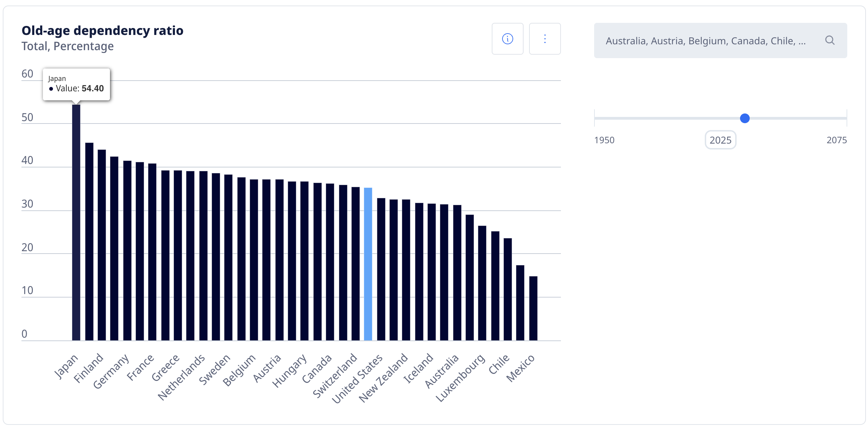Click the Netherlands axis label
This screenshot has width=868, height=429.
(182, 377)
